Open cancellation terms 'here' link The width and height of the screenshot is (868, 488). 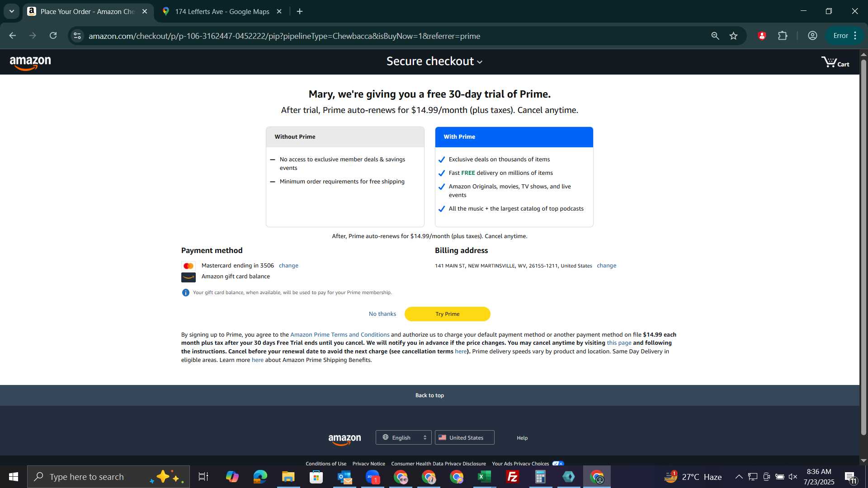[x=461, y=352]
